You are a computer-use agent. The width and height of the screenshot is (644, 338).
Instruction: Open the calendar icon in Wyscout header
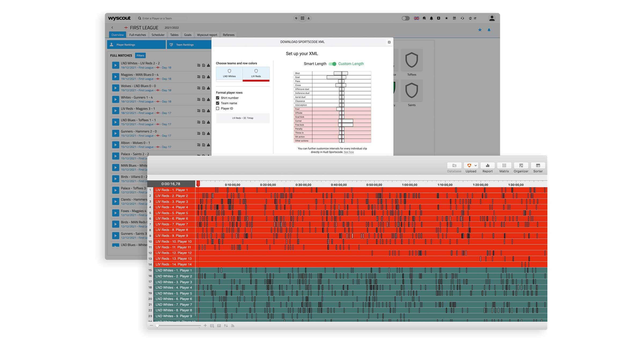coord(454,18)
